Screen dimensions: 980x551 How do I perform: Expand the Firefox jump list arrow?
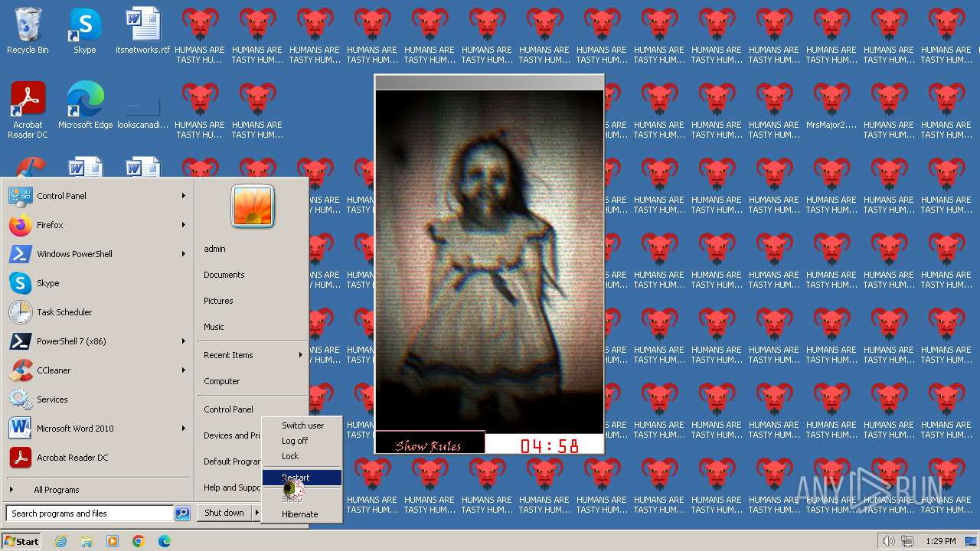184,225
